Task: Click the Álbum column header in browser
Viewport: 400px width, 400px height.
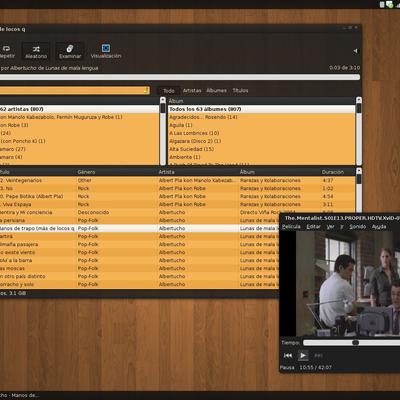Action: click(262, 101)
